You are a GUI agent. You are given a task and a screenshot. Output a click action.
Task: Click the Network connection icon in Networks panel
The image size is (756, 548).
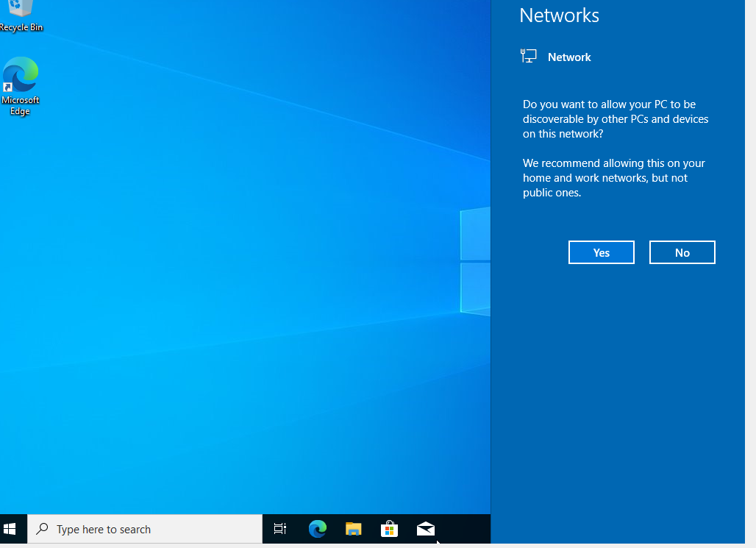click(x=529, y=56)
